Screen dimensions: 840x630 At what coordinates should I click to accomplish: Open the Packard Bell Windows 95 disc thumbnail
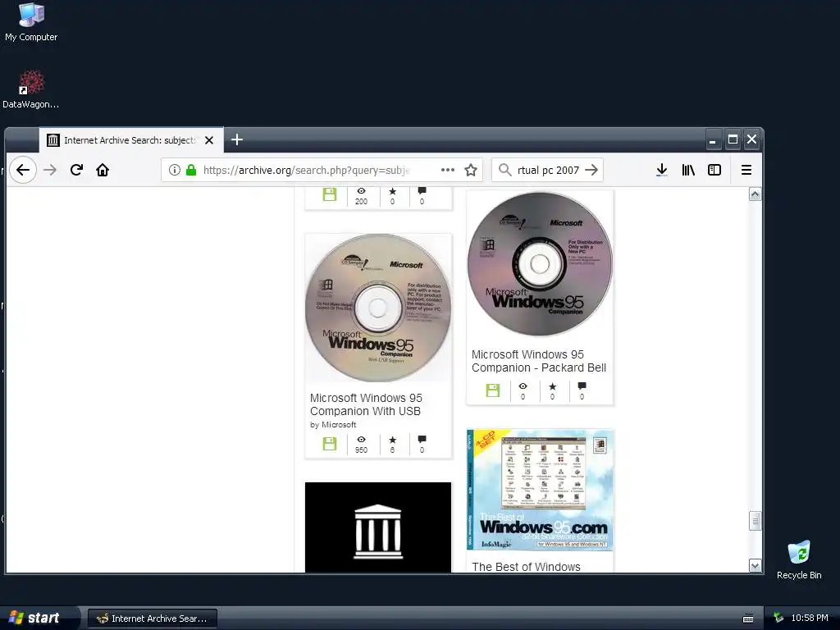tap(540, 264)
